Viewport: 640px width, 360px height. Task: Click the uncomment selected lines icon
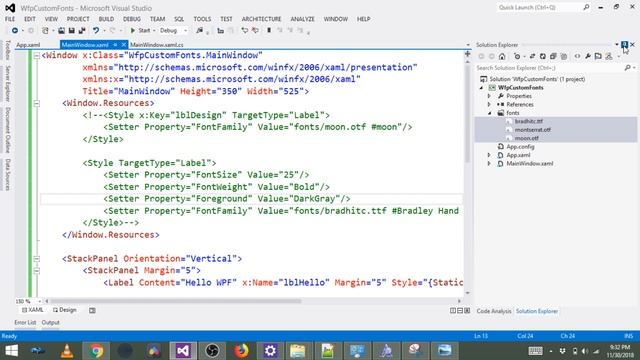(x=255, y=31)
